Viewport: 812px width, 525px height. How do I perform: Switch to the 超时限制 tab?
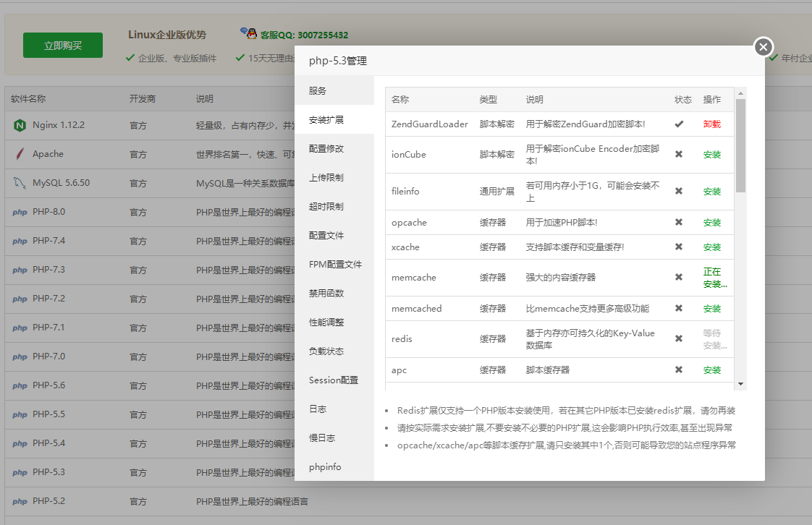point(334,206)
